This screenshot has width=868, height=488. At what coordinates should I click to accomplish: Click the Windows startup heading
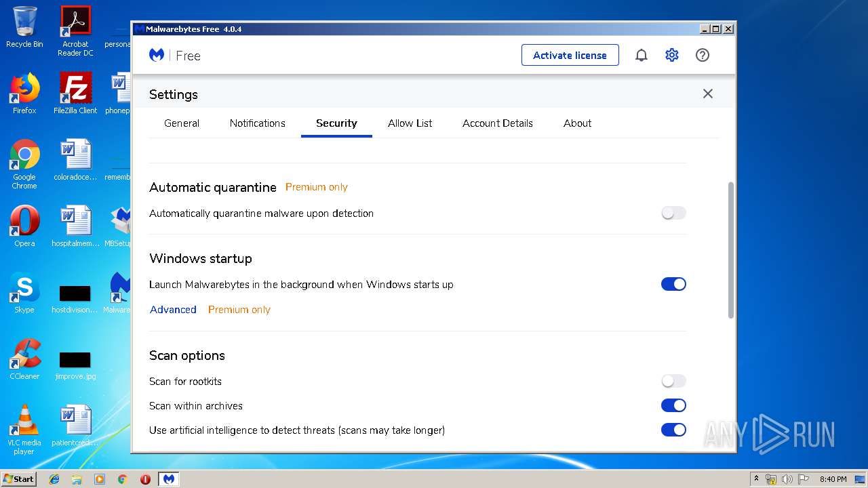[201, 259]
